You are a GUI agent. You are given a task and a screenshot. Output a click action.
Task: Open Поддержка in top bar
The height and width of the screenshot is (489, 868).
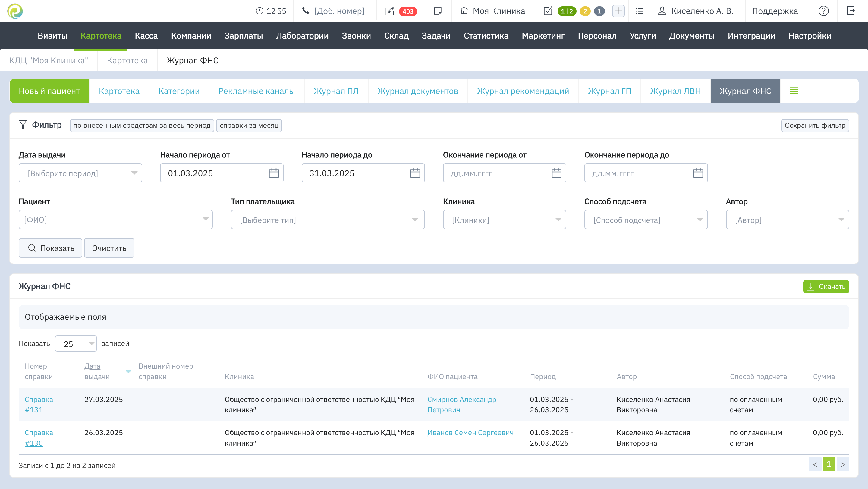pos(775,11)
